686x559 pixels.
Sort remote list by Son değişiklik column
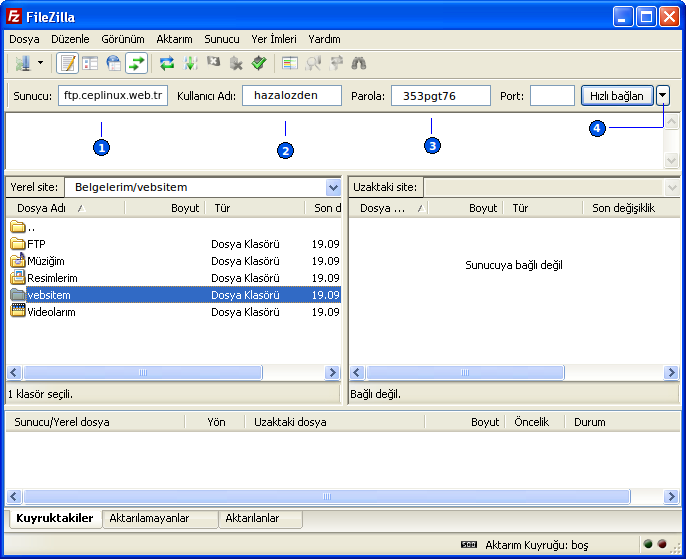(x=631, y=208)
